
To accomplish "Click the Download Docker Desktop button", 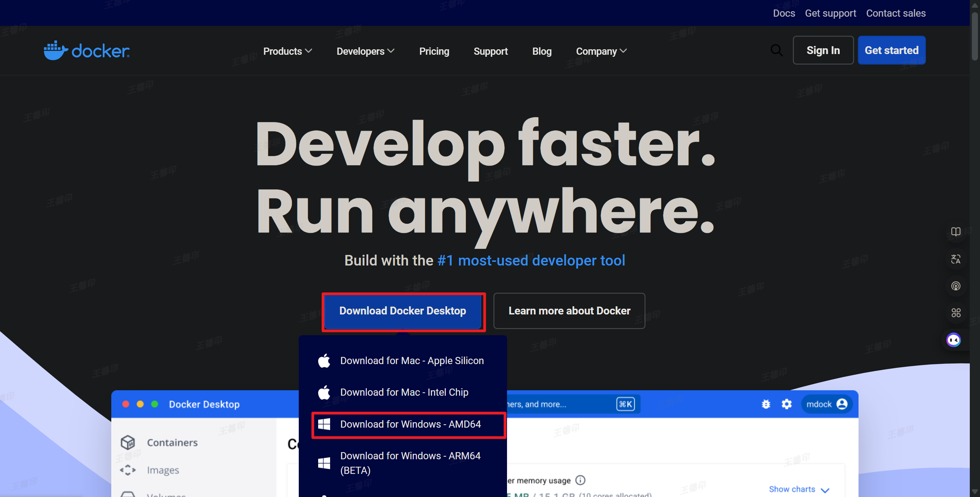I will tap(403, 311).
